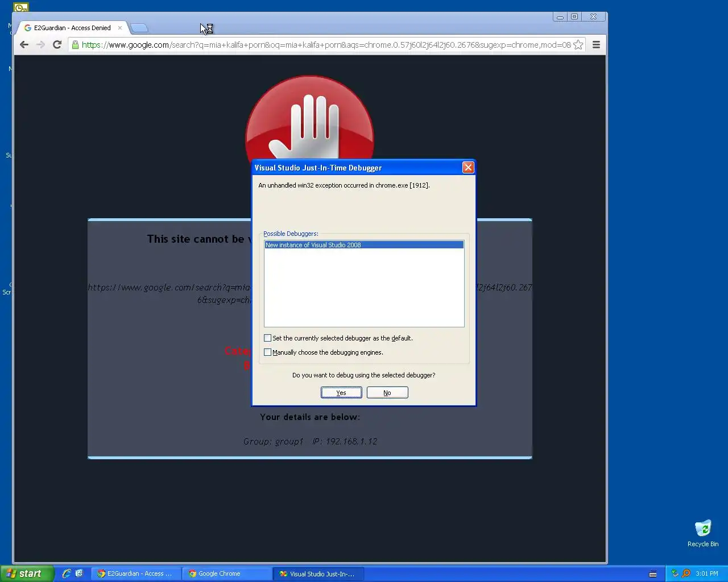
Task: Click the Chrome address bar URL
Action: [x=326, y=44]
